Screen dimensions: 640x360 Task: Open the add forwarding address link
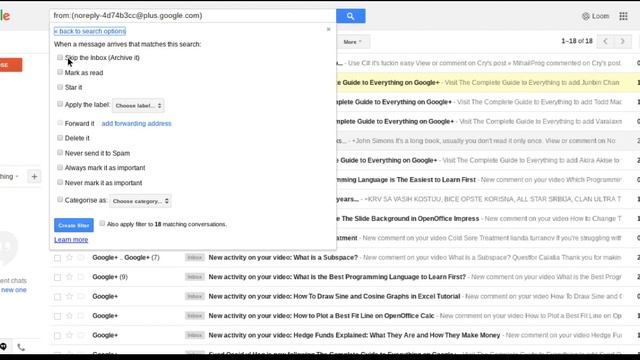pyautogui.click(x=136, y=123)
